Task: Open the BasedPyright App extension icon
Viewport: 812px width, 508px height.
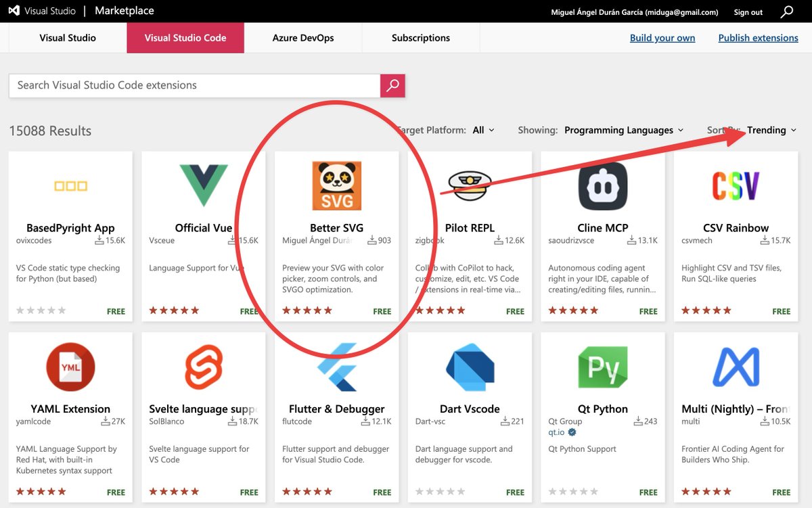Action: tap(70, 186)
